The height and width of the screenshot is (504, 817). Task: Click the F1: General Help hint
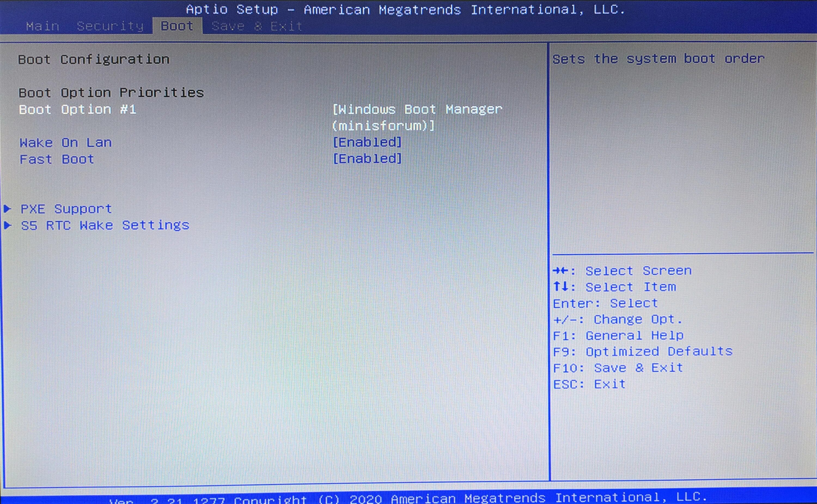coord(618,335)
